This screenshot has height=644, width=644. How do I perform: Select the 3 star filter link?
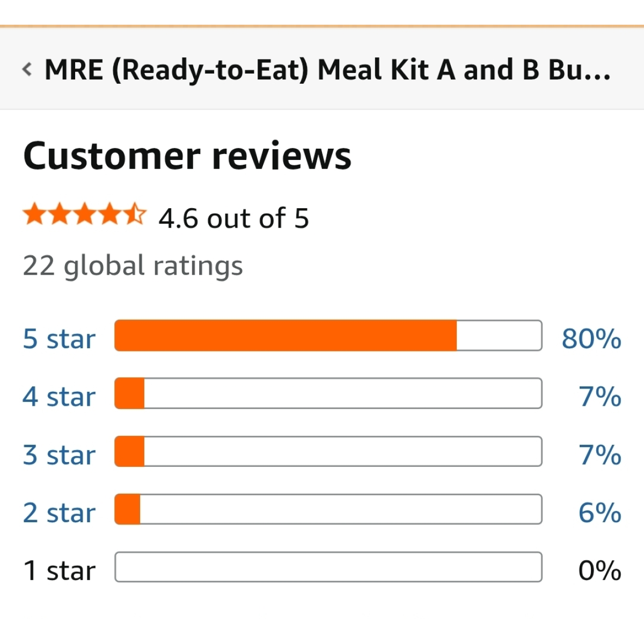pos(59,455)
